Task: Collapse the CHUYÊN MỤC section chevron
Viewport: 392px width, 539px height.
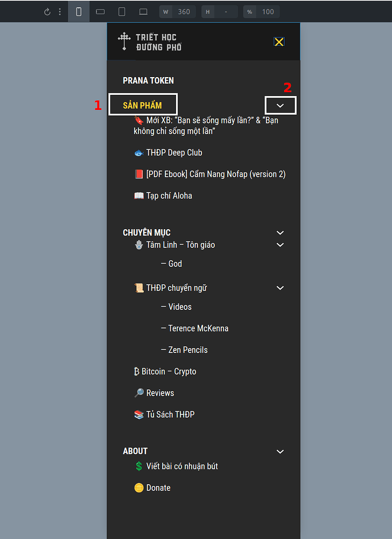Action: [x=280, y=232]
